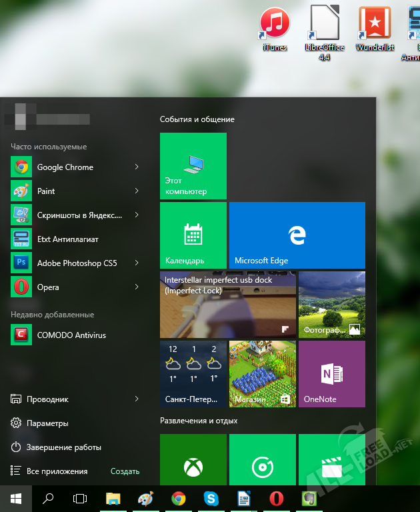
Task: Open Skype from the taskbar
Action: coord(212,498)
